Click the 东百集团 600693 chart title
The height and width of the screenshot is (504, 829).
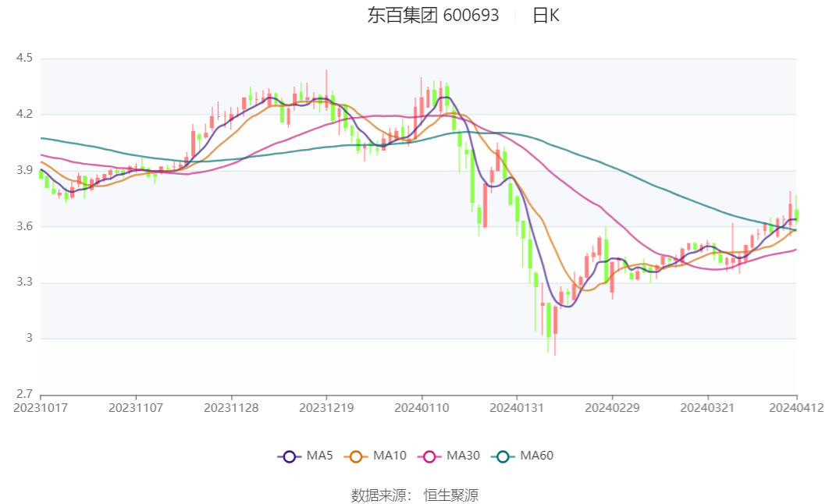pos(433,15)
